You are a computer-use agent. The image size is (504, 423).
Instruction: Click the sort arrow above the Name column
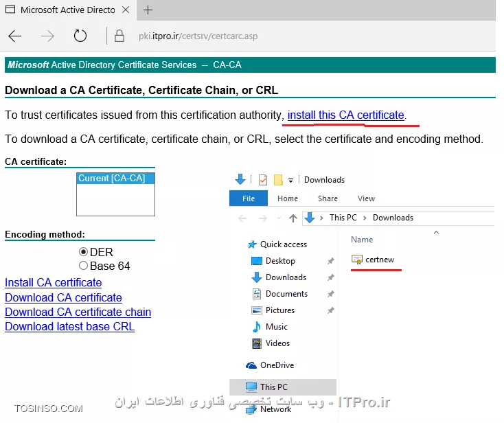click(x=436, y=232)
